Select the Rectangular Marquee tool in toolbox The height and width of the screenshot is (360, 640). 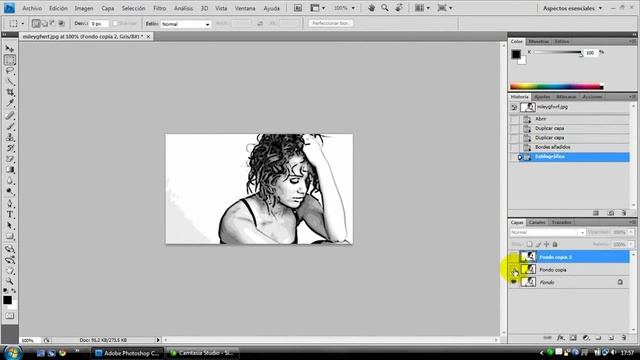[9, 60]
